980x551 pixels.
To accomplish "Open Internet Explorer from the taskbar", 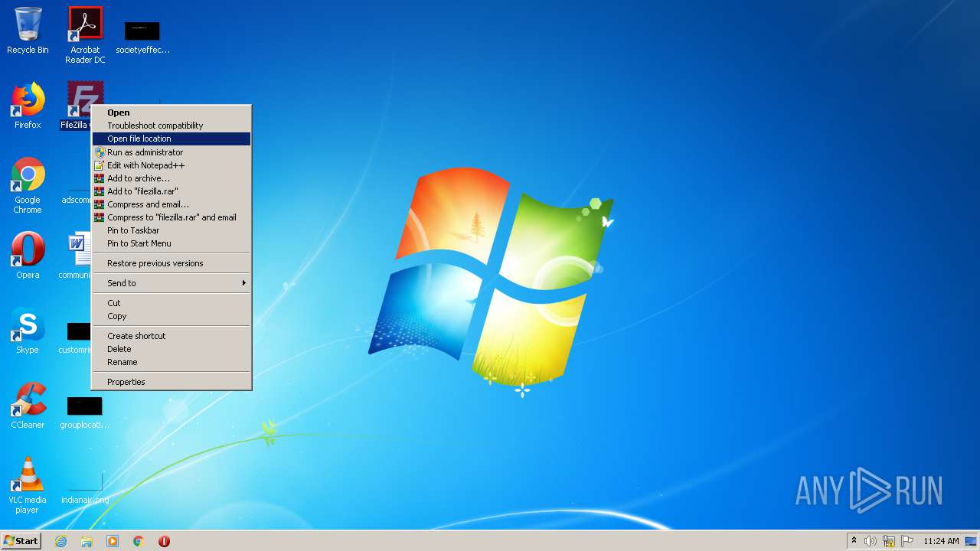I will click(60, 541).
